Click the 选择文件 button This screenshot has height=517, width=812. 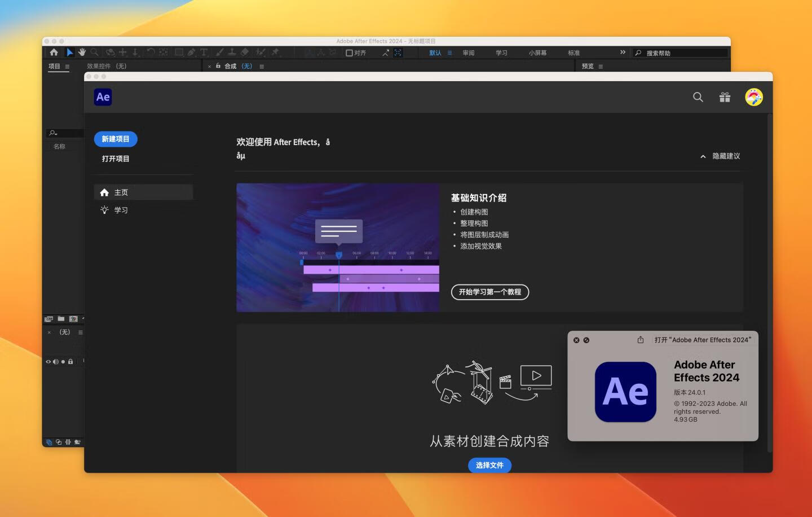[489, 465]
